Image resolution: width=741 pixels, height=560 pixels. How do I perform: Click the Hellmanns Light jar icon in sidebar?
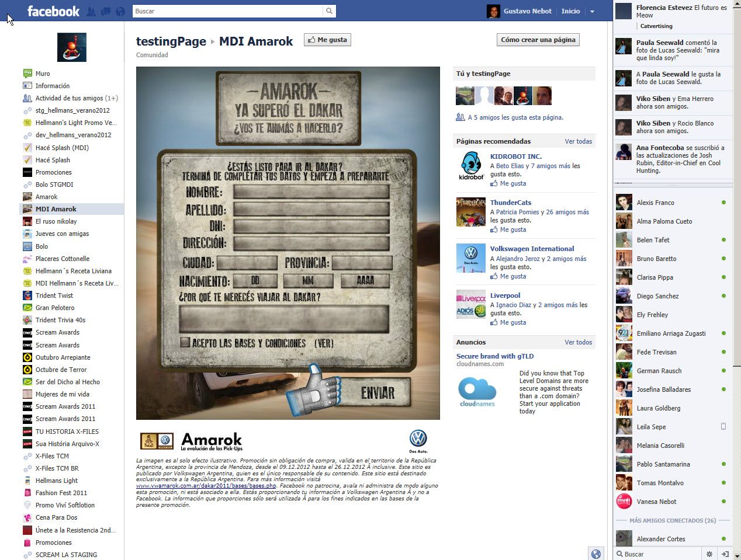(x=27, y=481)
